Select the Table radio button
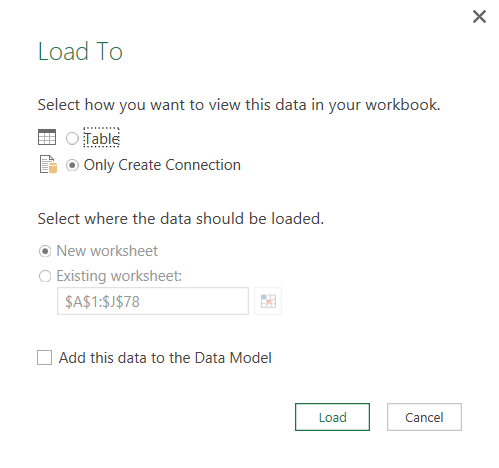Screen dimensions: 499x468 pyautogui.click(x=72, y=138)
